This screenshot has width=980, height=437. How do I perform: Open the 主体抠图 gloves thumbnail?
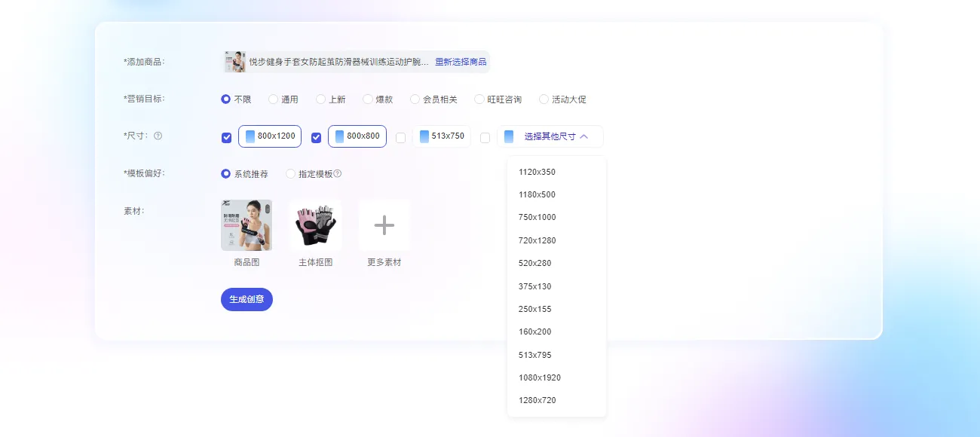click(x=316, y=225)
